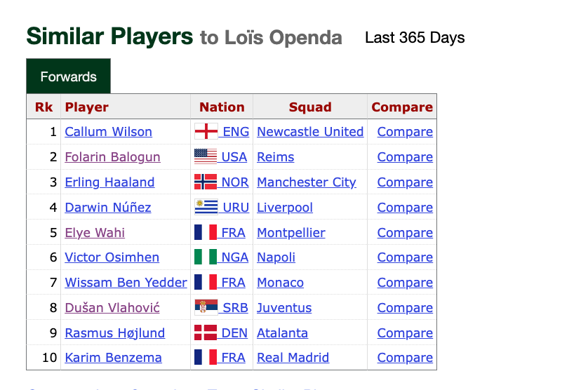Open Erling Haaland player link

[109, 182]
